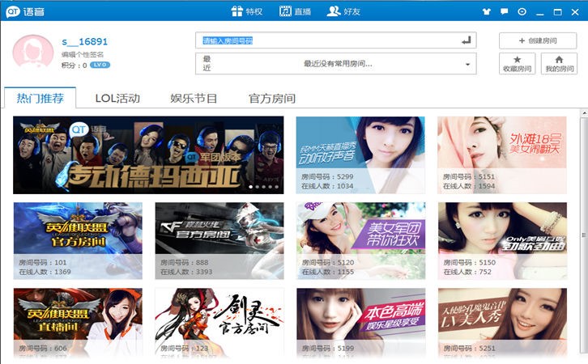Image resolution: width=588 pixels, height=364 pixels.
Task: Open the 好友 friends icon
Action: tap(333, 11)
